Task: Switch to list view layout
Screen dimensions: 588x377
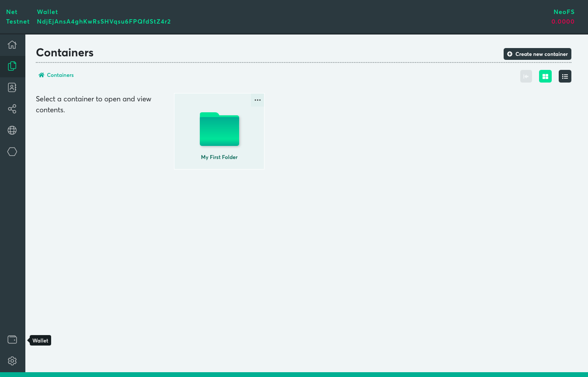Action: (565, 76)
